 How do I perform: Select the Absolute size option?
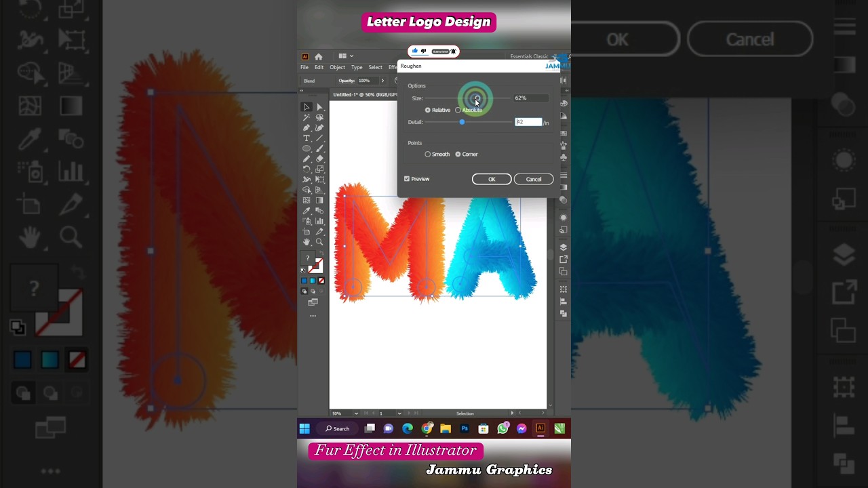pyautogui.click(x=469, y=110)
